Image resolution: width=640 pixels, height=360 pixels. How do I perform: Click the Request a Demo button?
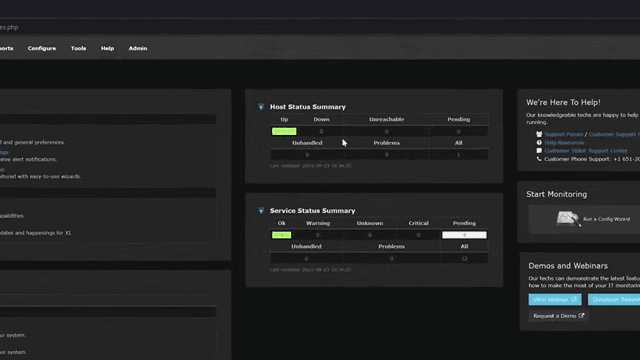click(x=558, y=316)
